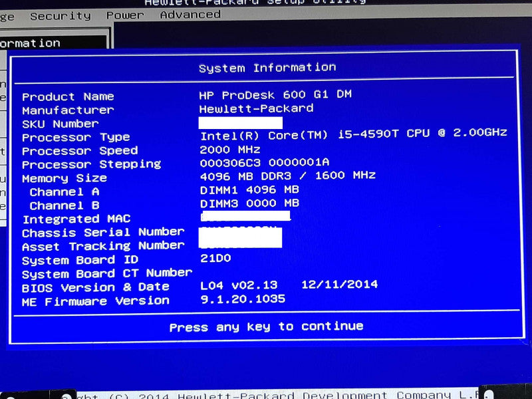
Task: Open the Advanced menu
Action: [190, 15]
